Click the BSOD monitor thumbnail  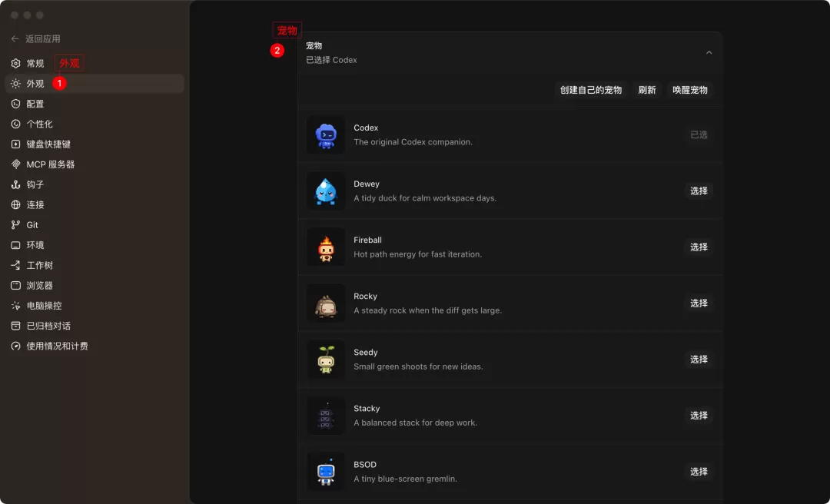tap(326, 472)
